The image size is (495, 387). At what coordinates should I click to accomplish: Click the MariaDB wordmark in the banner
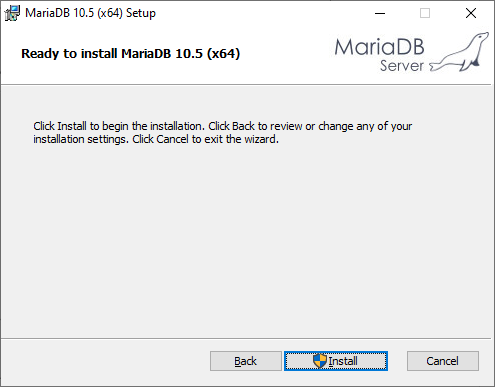click(x=379, y=47)
